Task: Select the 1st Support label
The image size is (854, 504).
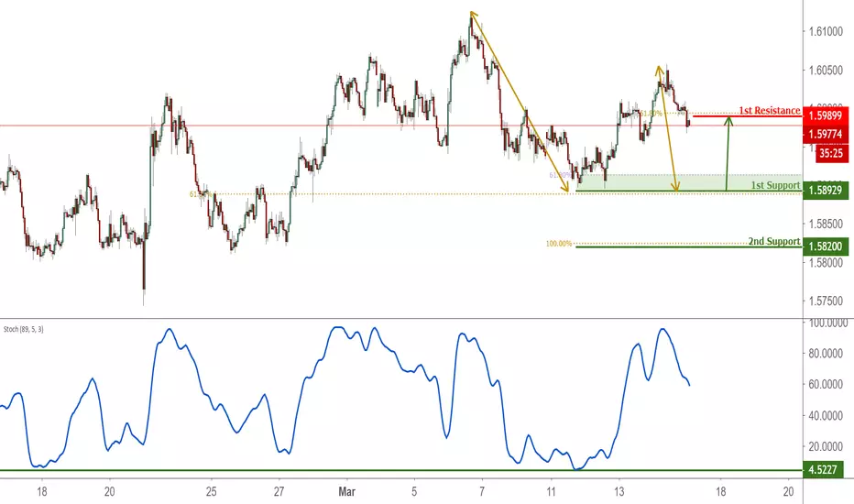Action: 775,185
